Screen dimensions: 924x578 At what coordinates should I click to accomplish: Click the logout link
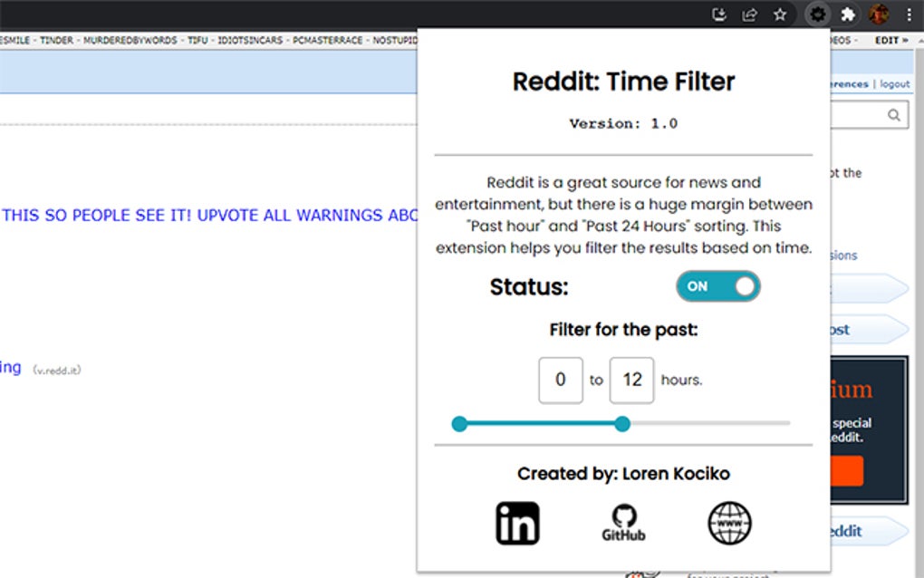point(894,83)
